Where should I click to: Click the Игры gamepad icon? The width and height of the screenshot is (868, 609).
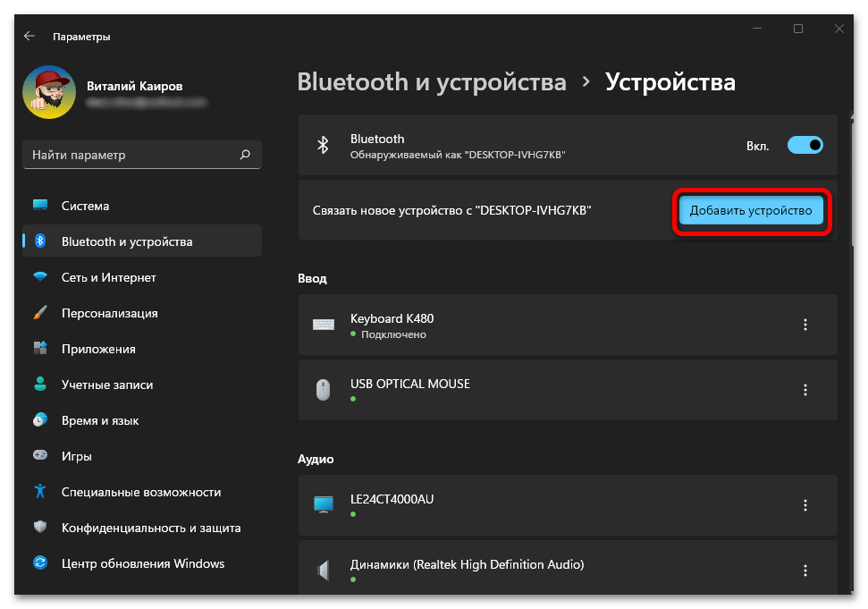[40, 455]
